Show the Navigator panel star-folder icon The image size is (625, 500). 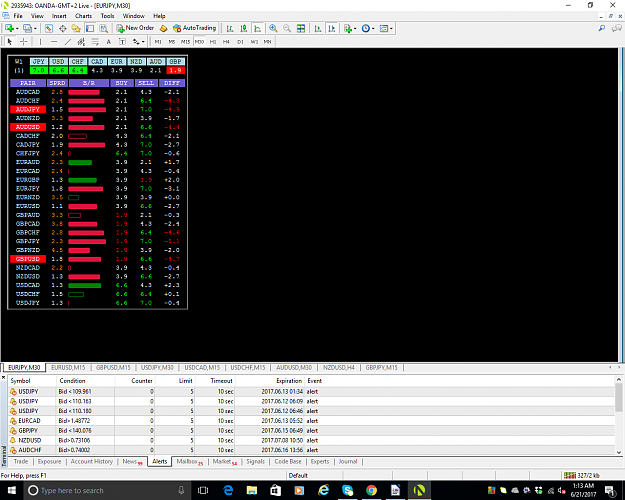76,28
